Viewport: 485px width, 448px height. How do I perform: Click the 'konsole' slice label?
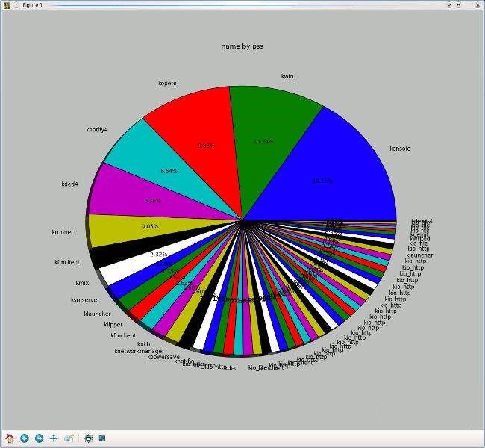[x=400, y=149]
